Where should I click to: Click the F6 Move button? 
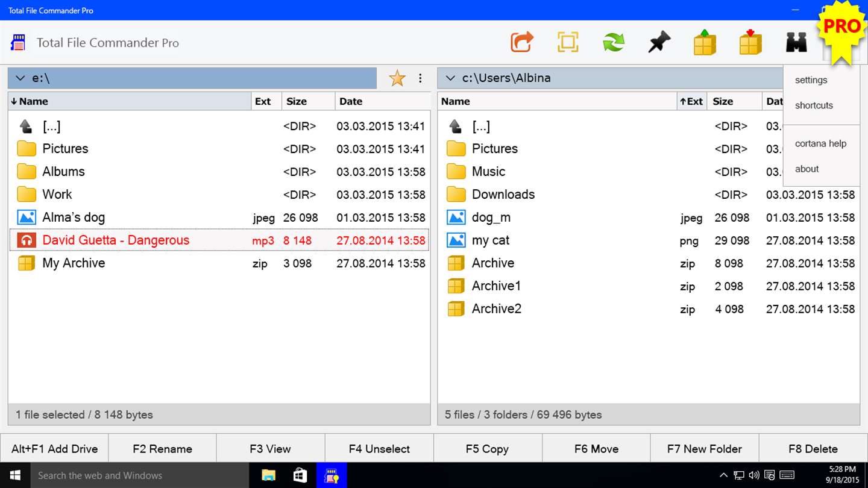coord(596,449)
